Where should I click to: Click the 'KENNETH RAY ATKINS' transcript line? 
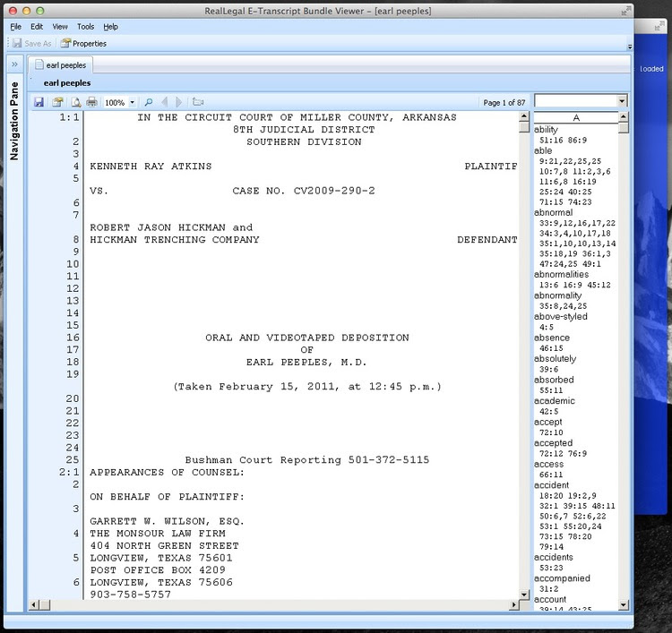151,167
